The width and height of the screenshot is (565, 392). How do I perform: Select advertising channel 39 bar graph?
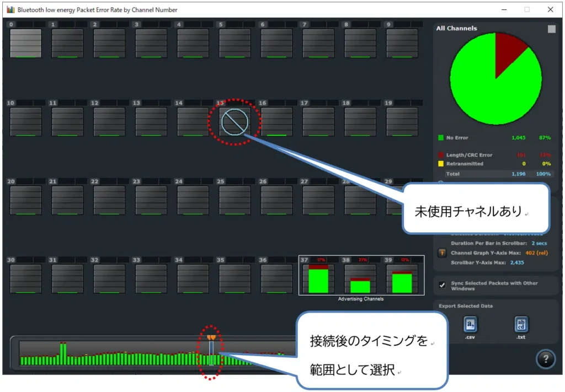[402, 280]
